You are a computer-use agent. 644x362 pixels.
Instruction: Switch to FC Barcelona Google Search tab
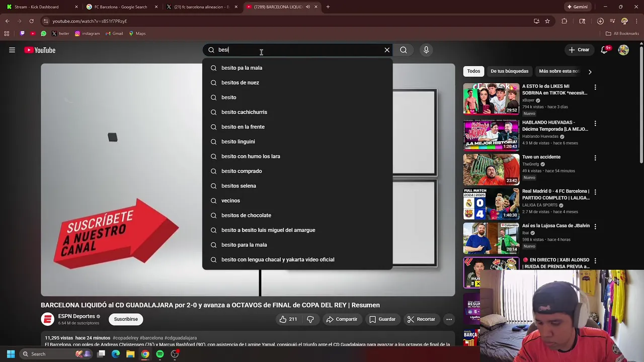tap(121, 7)
